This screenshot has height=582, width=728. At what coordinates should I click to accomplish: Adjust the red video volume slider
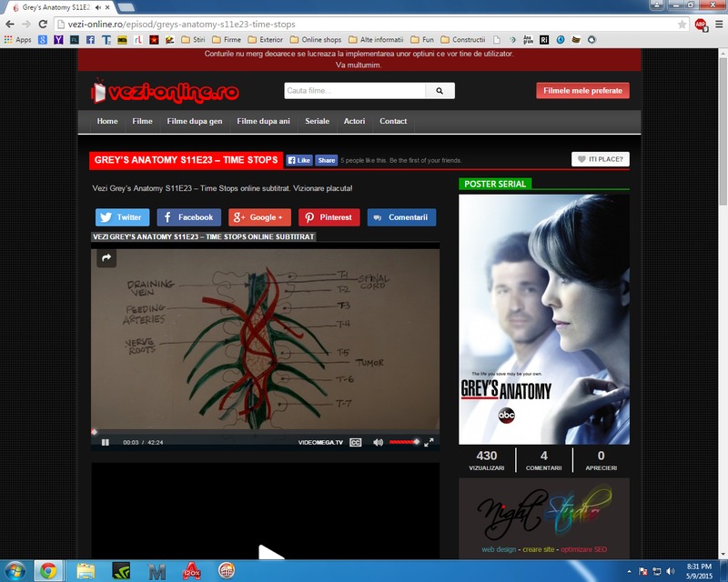coord(404,442)
